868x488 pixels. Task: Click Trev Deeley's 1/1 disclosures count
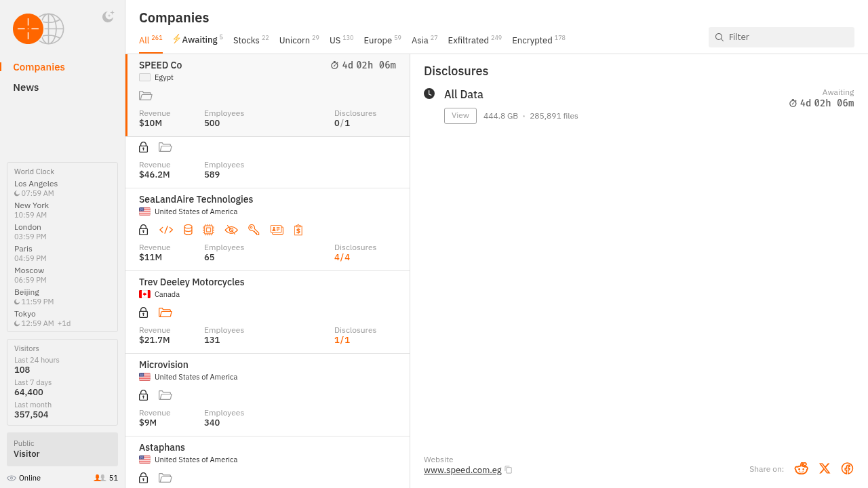click(342, 340)
